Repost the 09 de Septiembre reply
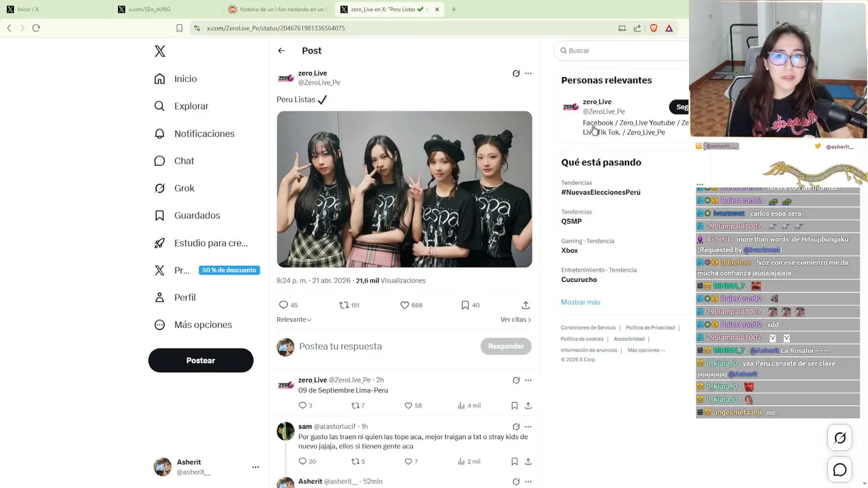 point(355,405)
